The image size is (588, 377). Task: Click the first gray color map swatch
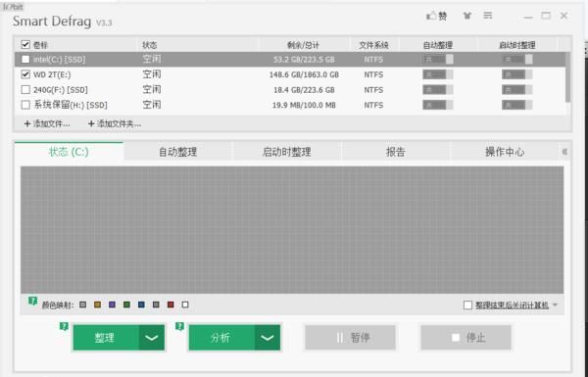click(x=83, y=305)
